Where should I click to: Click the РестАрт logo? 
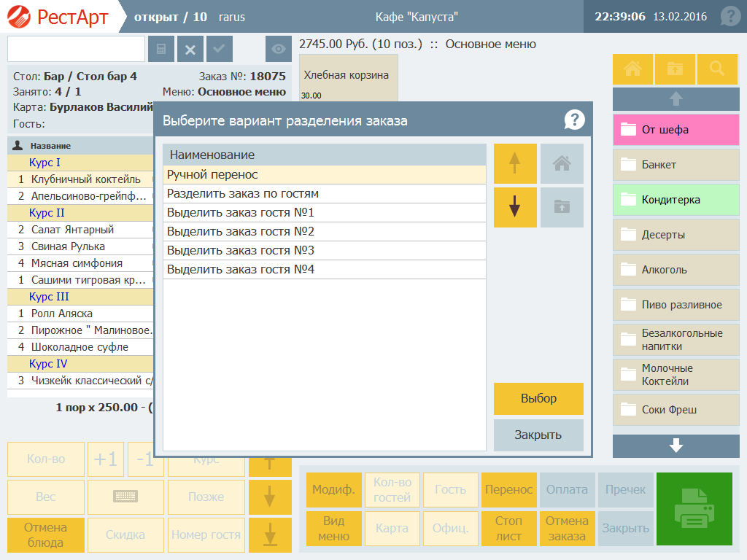[x=58, y=17]
